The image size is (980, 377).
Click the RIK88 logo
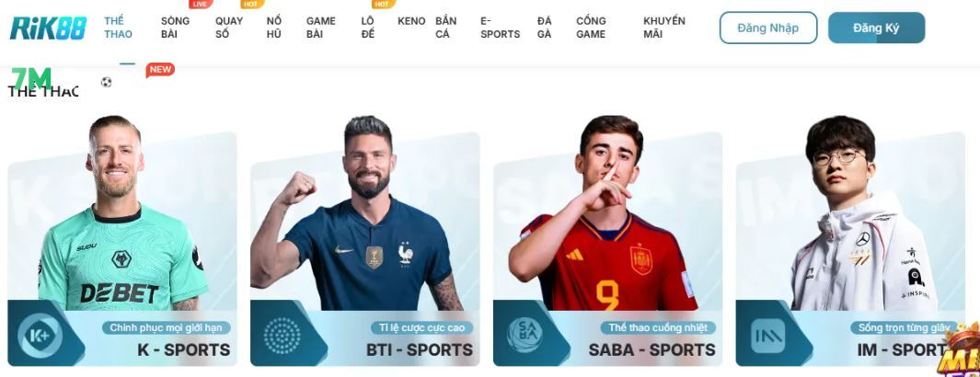click(48, 29)
